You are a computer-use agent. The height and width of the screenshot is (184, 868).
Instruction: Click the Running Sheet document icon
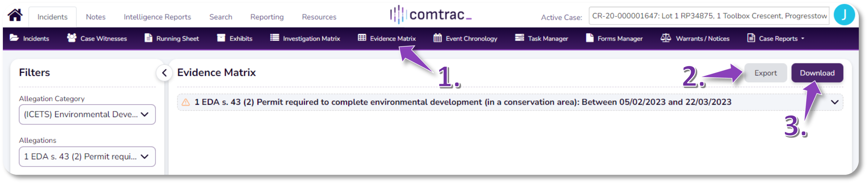148,38
